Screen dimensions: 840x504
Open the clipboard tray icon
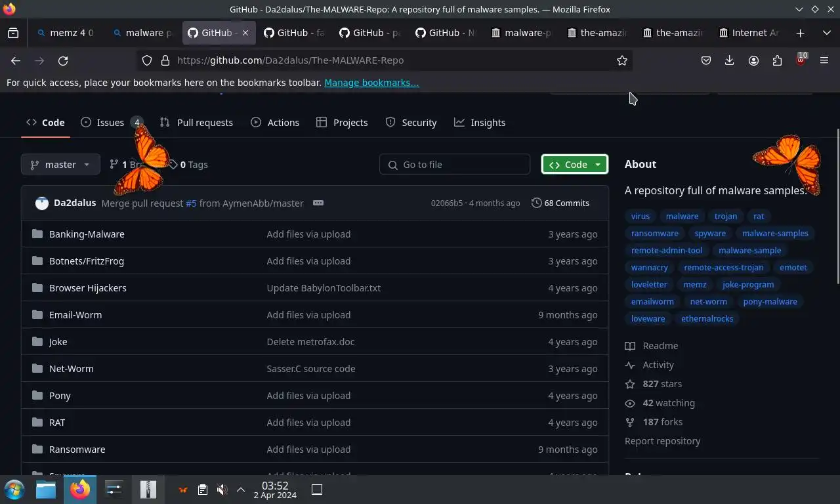click(x=203, y=490)
